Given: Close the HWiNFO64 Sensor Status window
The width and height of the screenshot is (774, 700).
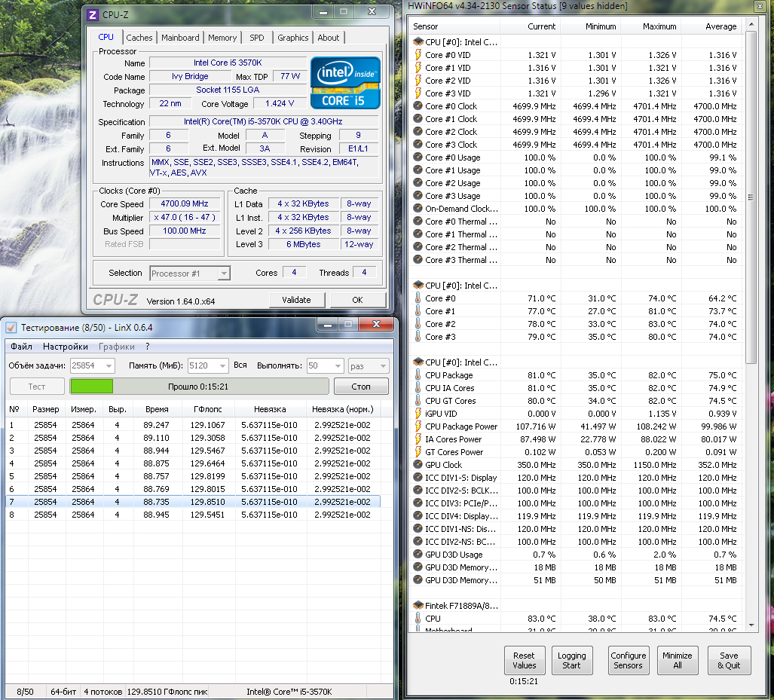Looking at the screenshot, I should pos(760,6).
